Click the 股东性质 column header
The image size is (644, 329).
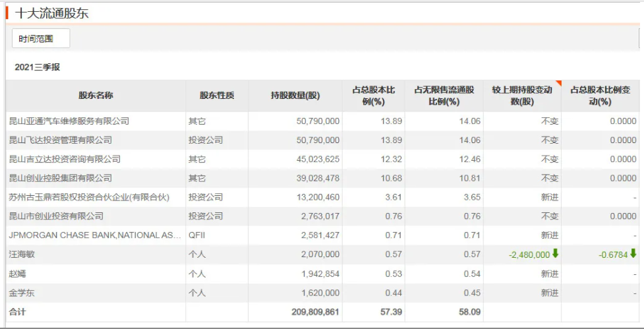(217, 96)
